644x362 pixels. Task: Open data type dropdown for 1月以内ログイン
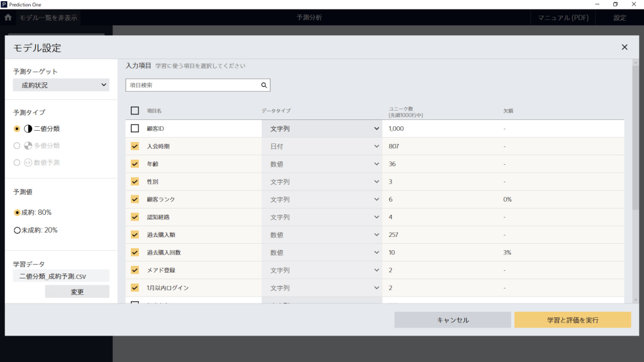[322, 287]
